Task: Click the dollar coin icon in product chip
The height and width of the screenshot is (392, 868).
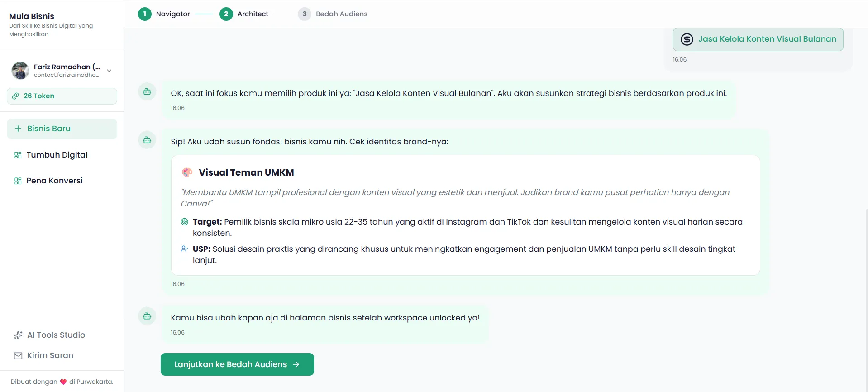Action: tap(687, 39)
